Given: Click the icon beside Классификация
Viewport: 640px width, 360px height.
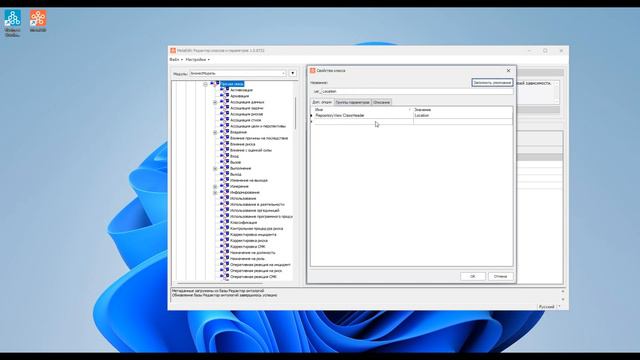Looking at the screenshot, I should (x=225, y=222).
